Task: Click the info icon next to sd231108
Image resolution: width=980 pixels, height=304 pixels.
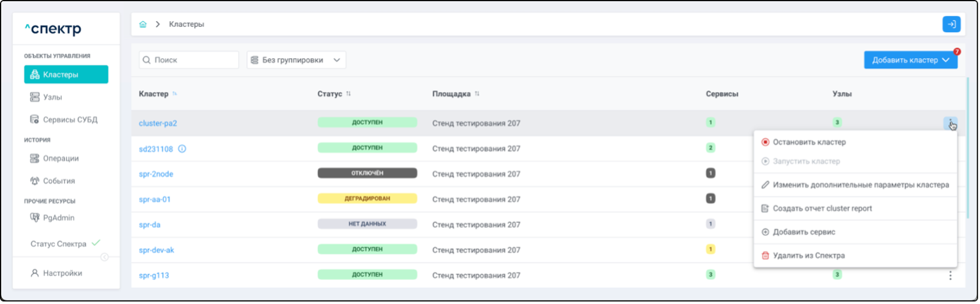Action: (182, 149)
